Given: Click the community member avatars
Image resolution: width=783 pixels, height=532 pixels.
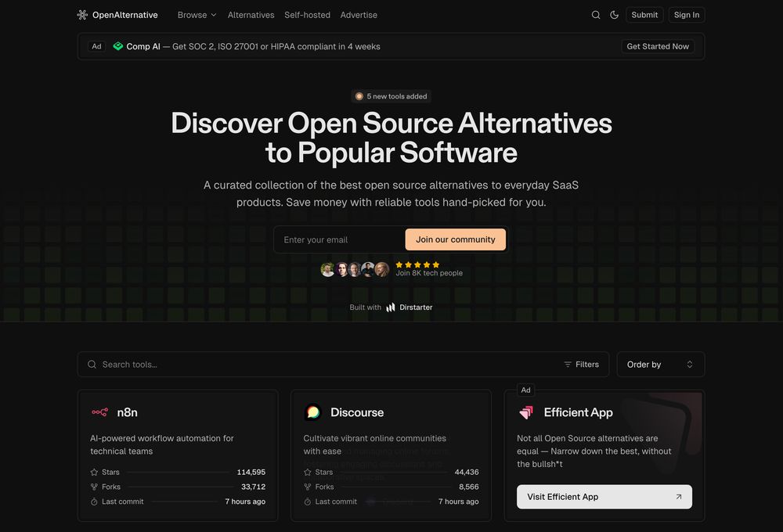Looking at the screenshot, I should (355, 269).
